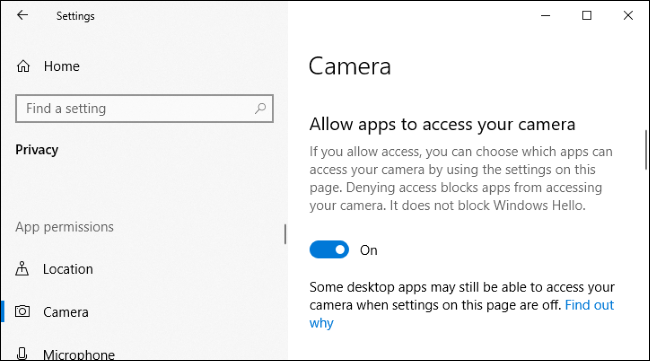
Task: Click the 'Camera' page title
Action: click(x=350, y=66)
